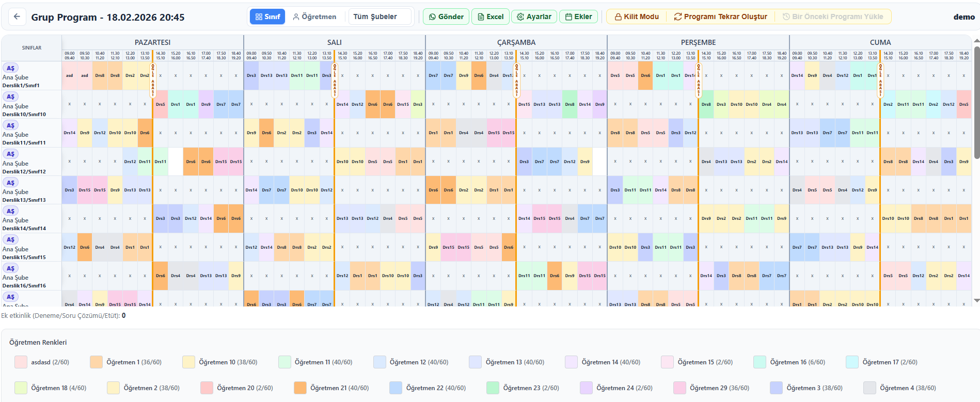Open the Tüm Şubeler dropdown
This screenshot has width=980, height=402.
pos(380,17)
